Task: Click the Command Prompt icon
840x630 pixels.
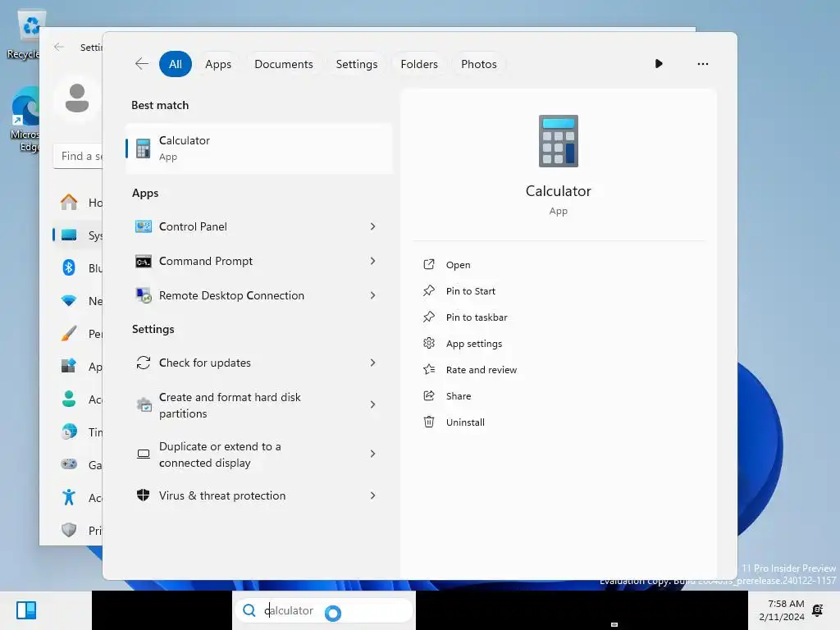Action: tap(143, 262)
